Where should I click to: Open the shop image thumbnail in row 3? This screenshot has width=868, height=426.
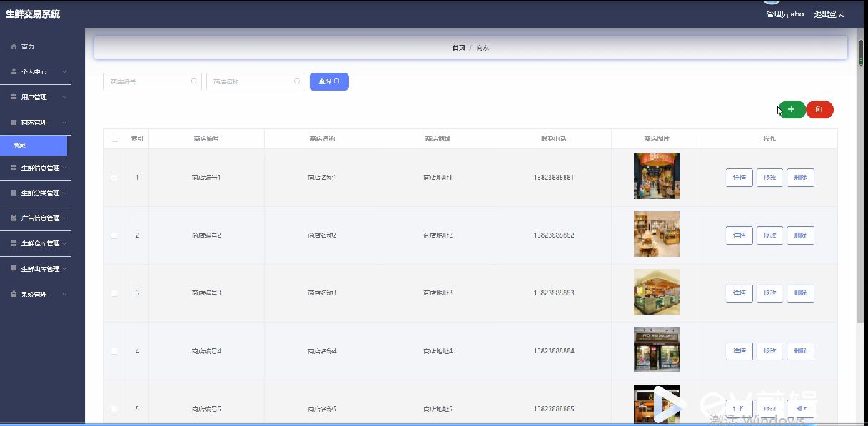[657, 292]
